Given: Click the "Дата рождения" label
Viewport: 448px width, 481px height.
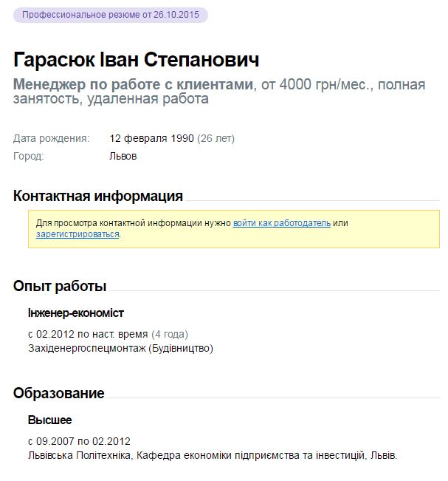Looking at the screenshot, I should pyautogui.click(x=51, y=138).
